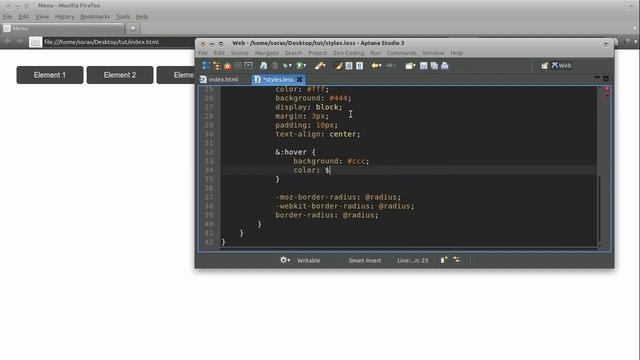Click line number 42 in gutter
The height and width of the screenshot is (360, 640).
[209, 242]
